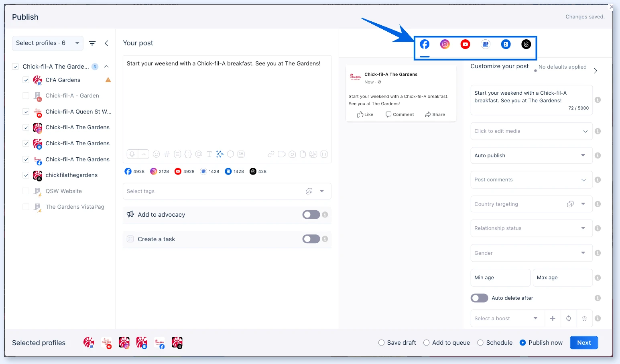
Task: Uncheck the CFA Gardens profile
Action: pyautogui.click(x=26, y=80)
